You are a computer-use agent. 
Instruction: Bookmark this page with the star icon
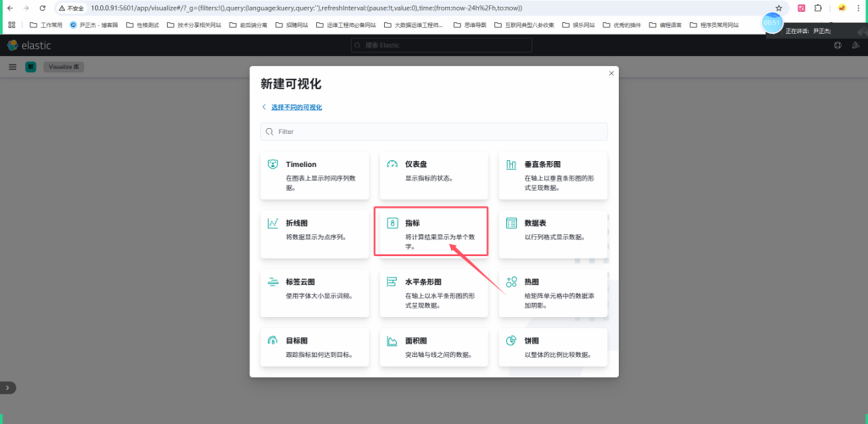point(779,8)
